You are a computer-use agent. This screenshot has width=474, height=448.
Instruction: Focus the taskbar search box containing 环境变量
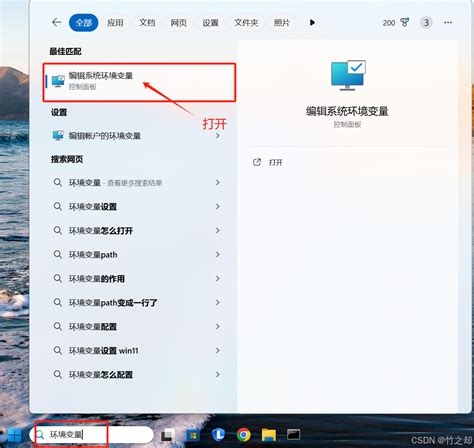(x=91, y=434)
